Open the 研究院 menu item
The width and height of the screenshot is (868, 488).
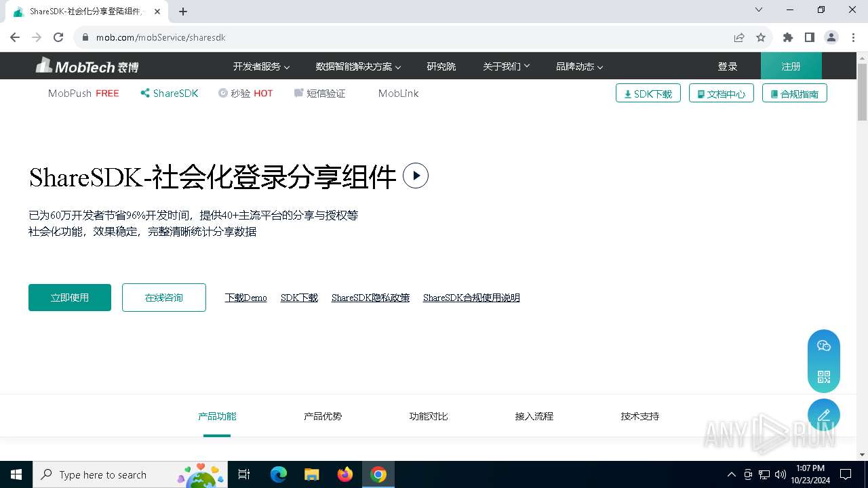coord(441,66)
